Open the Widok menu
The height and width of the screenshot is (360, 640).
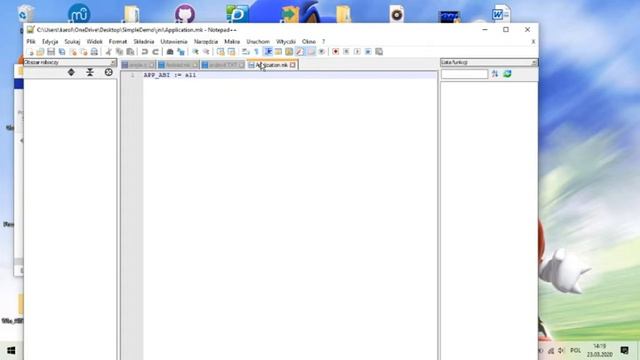click(94, 42)
